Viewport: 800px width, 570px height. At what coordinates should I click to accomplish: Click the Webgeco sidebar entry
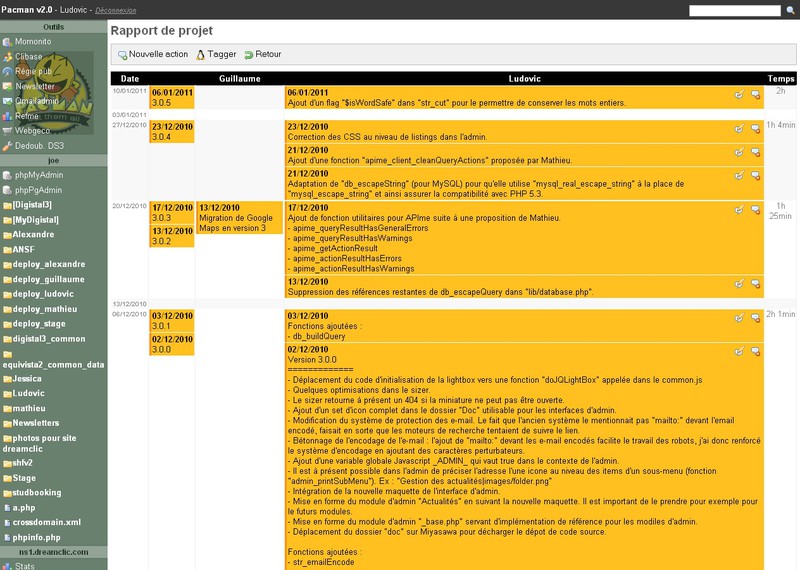click(x=32, y=131)
